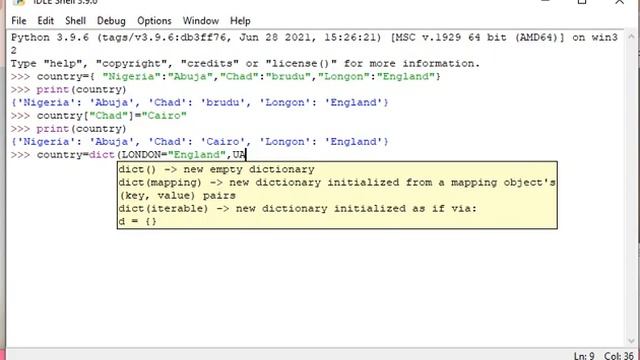The width and height of the screenshot is (640, 360).
Task: Open the File menu
Action: [19, 21]
